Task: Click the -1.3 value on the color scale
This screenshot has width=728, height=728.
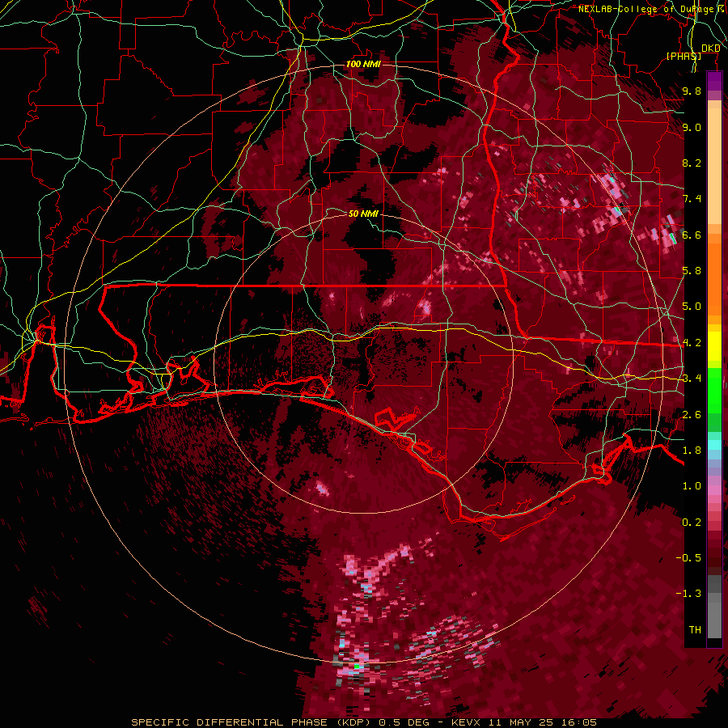Action: click(688, 594)
